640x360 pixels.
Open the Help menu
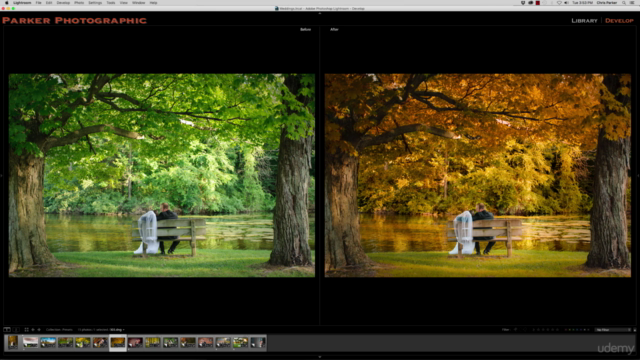coord(153,2)
